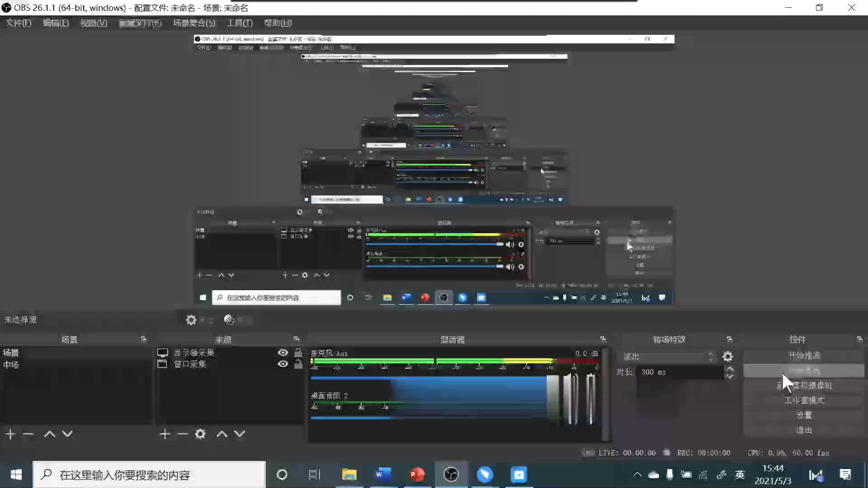The image size is (868, 488).
Task: Click OBS icon in Windows taskbar
Action: [450, 474]
